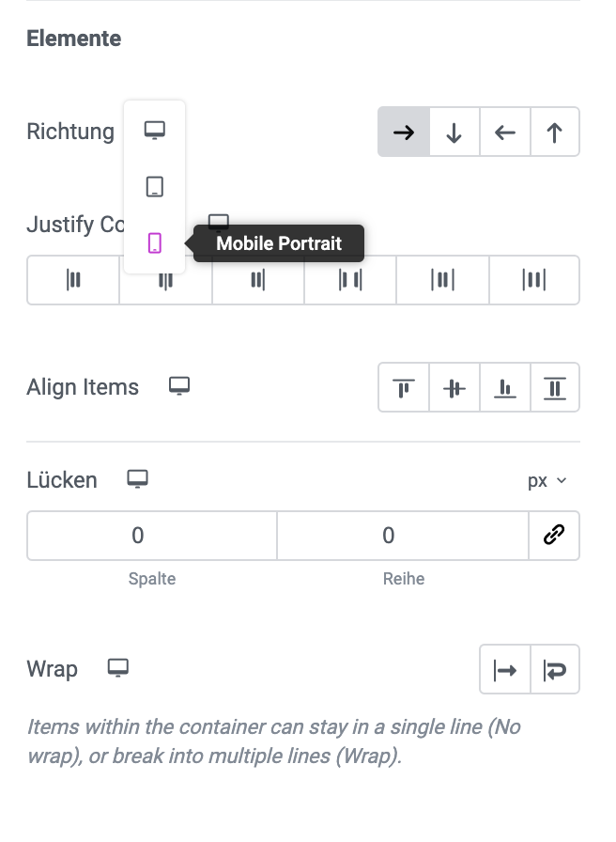This screenshot has height=842, width=616.
Task: Choose Justify Content start option
Action: click(73, 280)
